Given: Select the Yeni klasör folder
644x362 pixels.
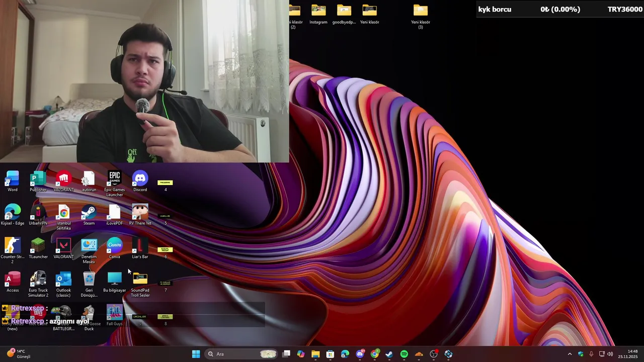Looking at the screenshot, I should click(369, 14).
